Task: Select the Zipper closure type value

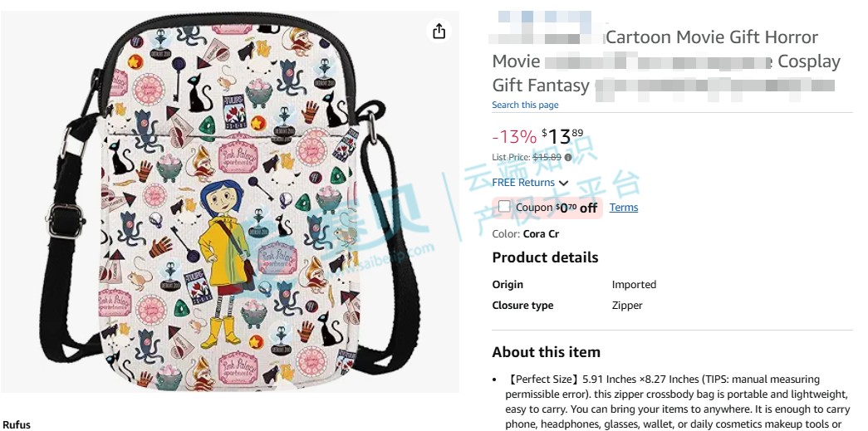Action: pos(627,306)
